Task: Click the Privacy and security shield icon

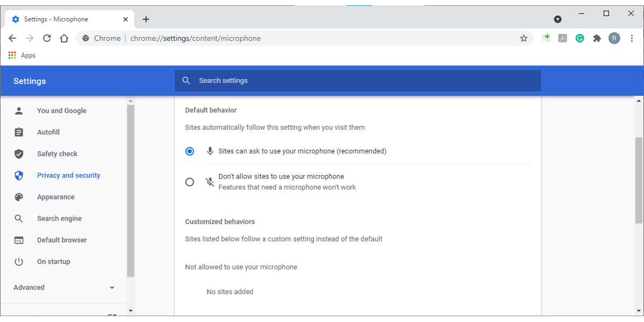Action: click(19, 175)
